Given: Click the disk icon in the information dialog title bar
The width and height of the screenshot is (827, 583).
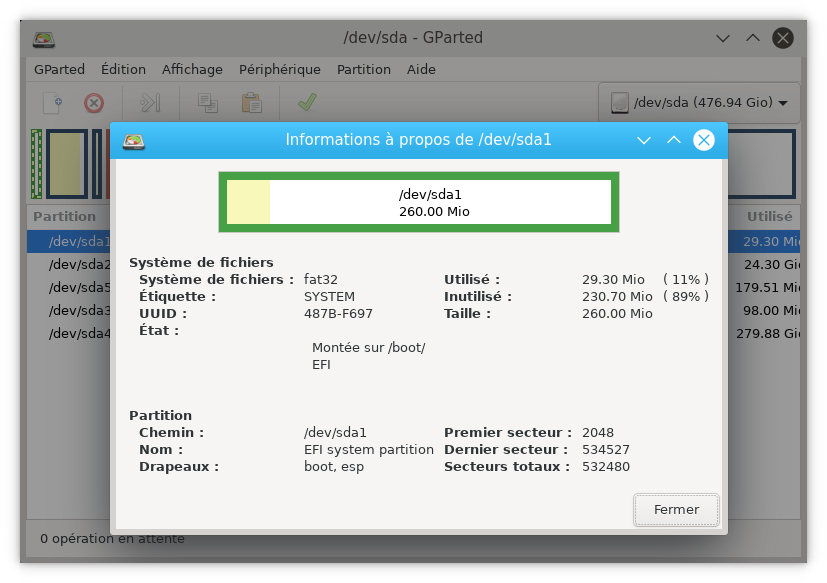Looking at the screenshot, I should (x=133, y=141).
